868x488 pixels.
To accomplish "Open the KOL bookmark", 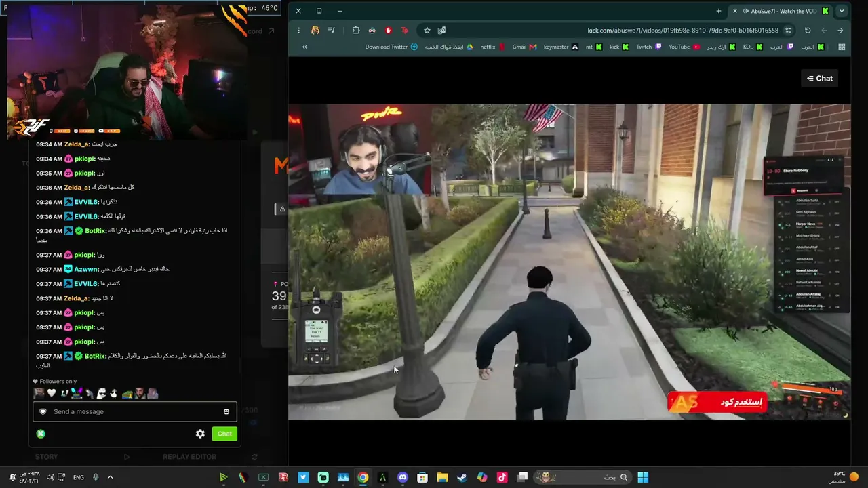I will 752,47.
